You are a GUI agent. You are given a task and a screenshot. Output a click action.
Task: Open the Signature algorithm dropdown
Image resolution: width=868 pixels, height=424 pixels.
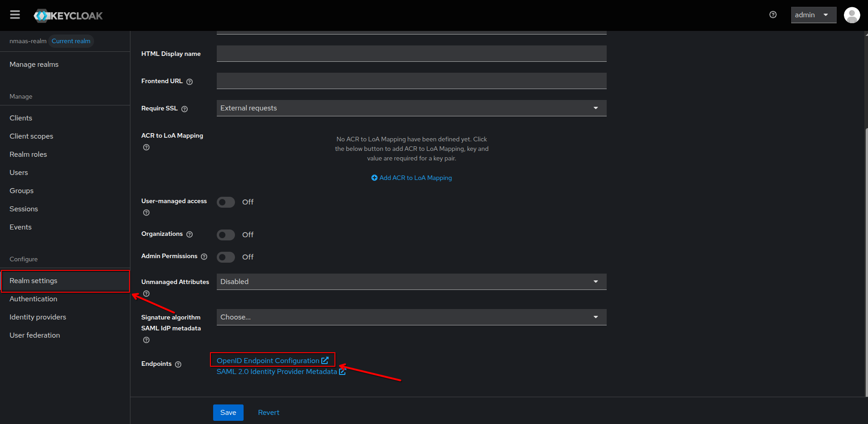coord(411,317)
